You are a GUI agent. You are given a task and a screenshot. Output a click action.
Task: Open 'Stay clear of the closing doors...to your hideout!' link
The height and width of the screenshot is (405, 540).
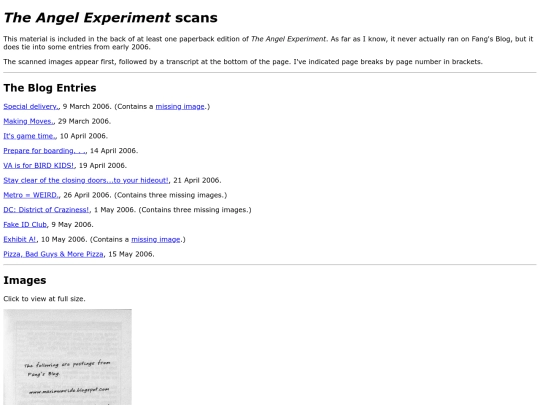tap(86, 180)
